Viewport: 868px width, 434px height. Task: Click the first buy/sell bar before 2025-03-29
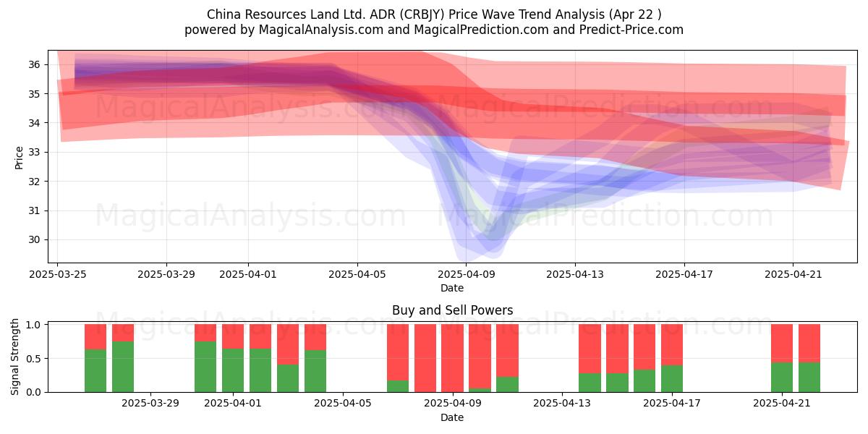pos(95,358)
